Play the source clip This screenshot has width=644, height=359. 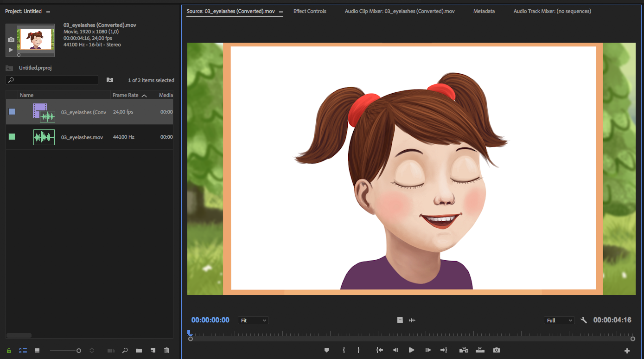(411, 350)
